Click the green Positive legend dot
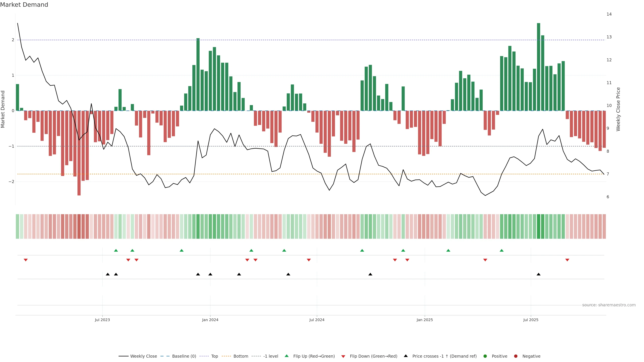Viewport: 644px width, 362px height. click(x=485, y=356)
